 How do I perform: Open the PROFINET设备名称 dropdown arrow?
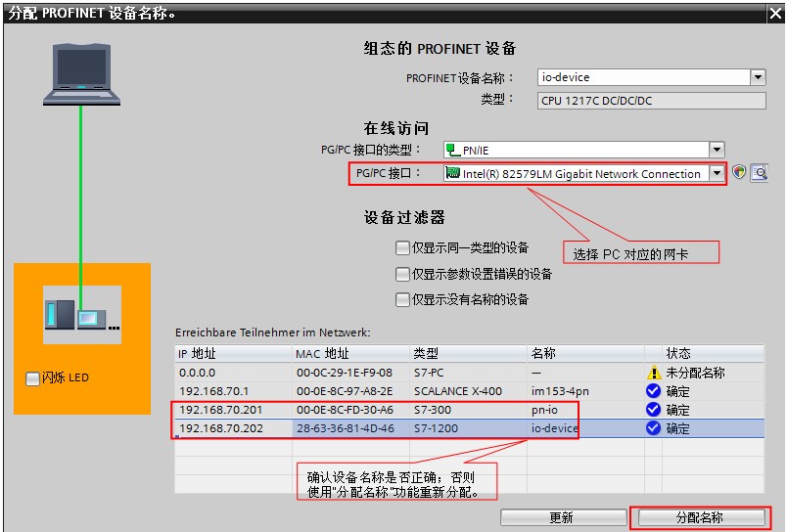tap(758, 77)
